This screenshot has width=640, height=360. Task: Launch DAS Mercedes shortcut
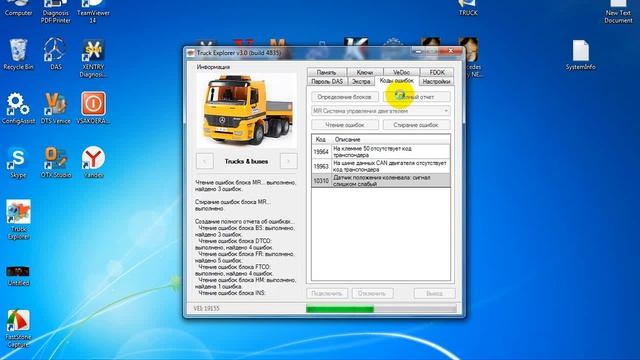pos(56,54)
